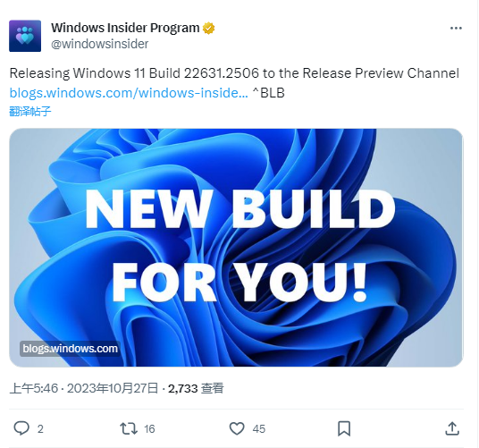Click the share upload icon
Screen dimensions: 479x448
pyautogui.click(x=452, y=428)
